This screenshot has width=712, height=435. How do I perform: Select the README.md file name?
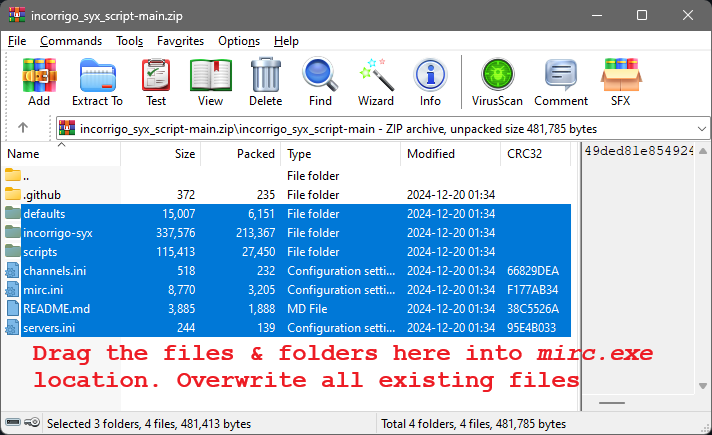tap(56, 309)
